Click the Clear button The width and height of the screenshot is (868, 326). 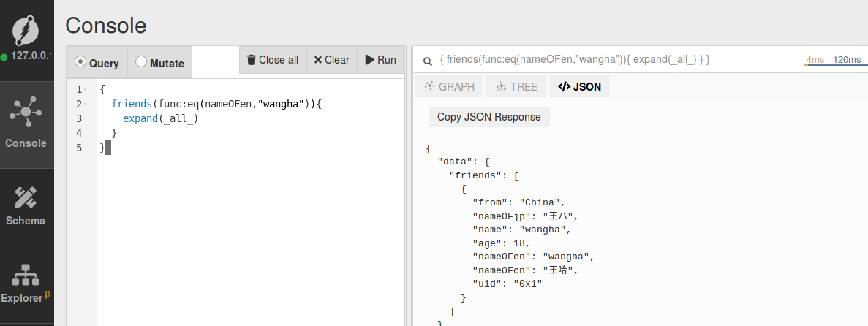click(331, 60)
